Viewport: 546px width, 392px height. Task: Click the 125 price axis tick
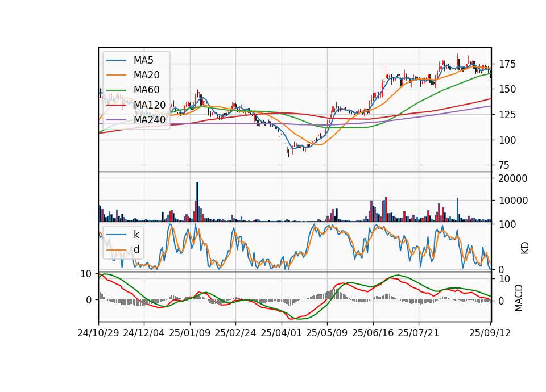coord(507,115)
